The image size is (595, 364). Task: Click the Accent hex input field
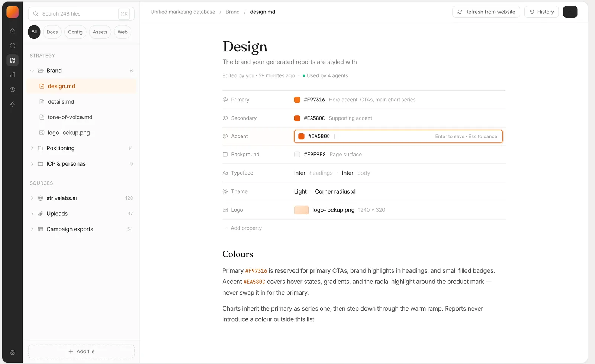(398, 136)
